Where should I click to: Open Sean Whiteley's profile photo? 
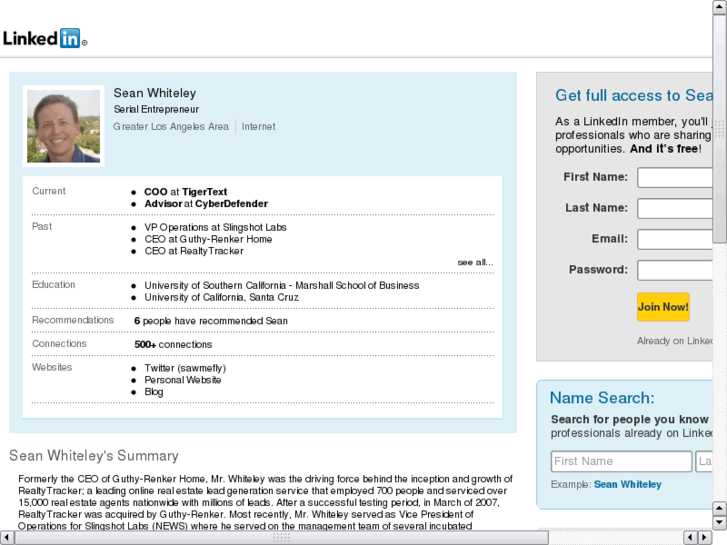coord(64,126)
